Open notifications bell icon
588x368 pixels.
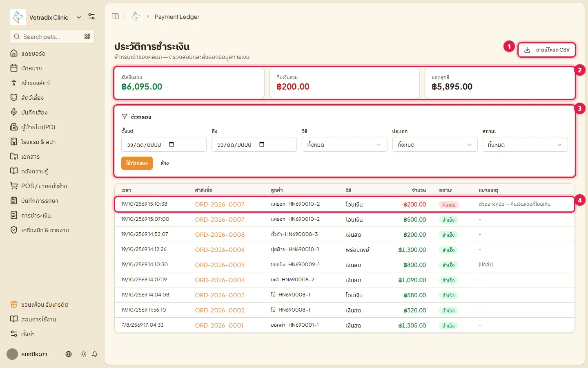click(x=95, y=354)
